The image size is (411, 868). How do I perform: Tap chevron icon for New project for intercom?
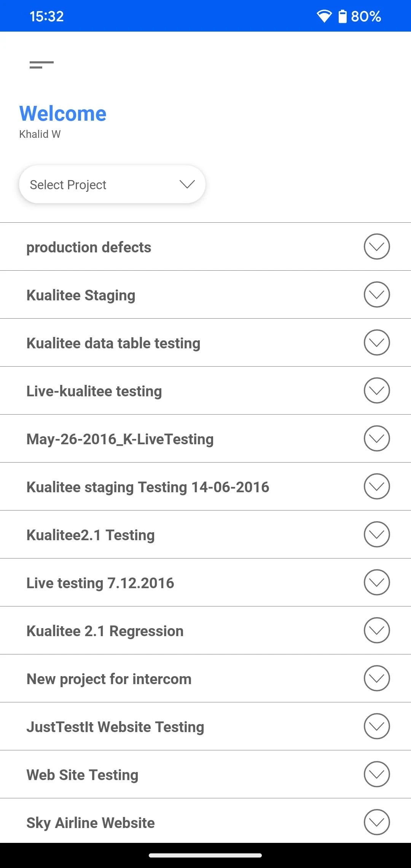377,678
